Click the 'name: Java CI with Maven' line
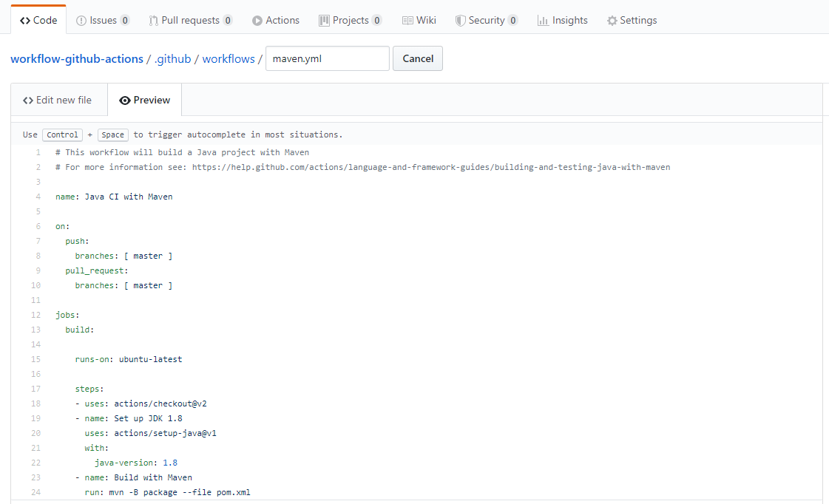The image size is (829, 504). pyautogui.click(x=114, y=197)
